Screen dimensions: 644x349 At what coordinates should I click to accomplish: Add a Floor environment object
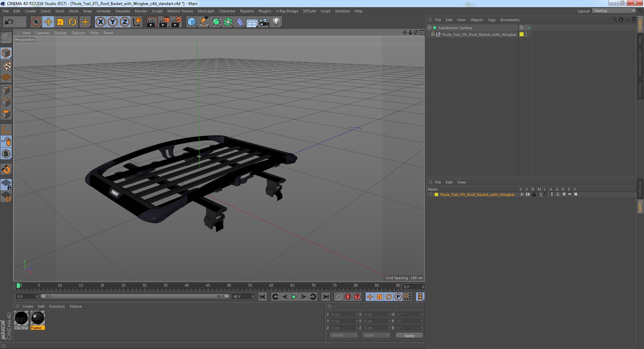252,22
